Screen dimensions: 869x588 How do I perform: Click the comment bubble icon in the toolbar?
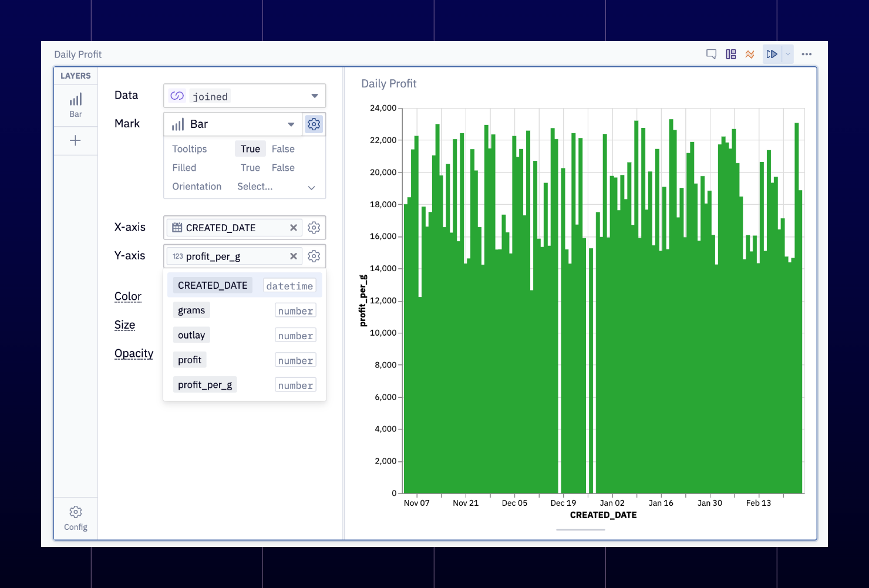coord(711,54)
